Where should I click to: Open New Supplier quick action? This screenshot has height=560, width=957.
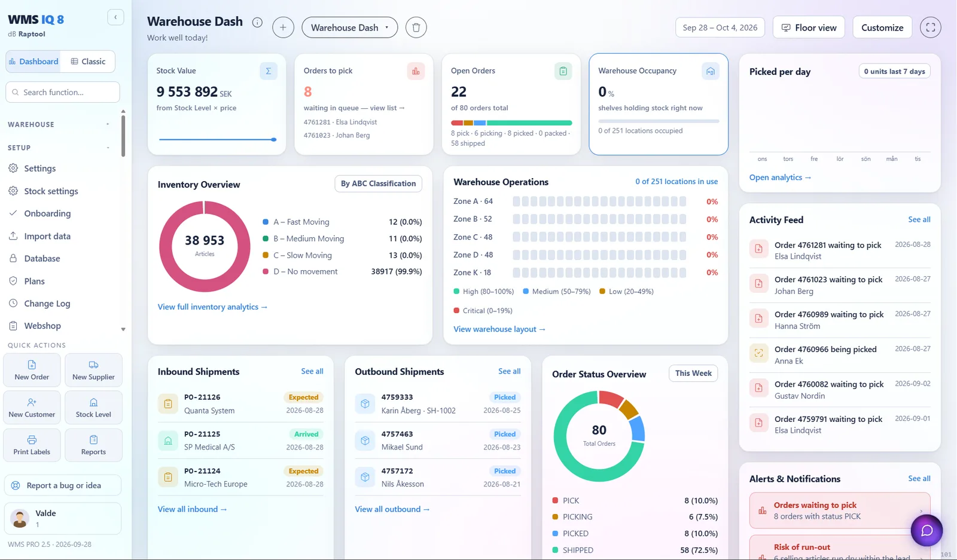tap(93, 370)
